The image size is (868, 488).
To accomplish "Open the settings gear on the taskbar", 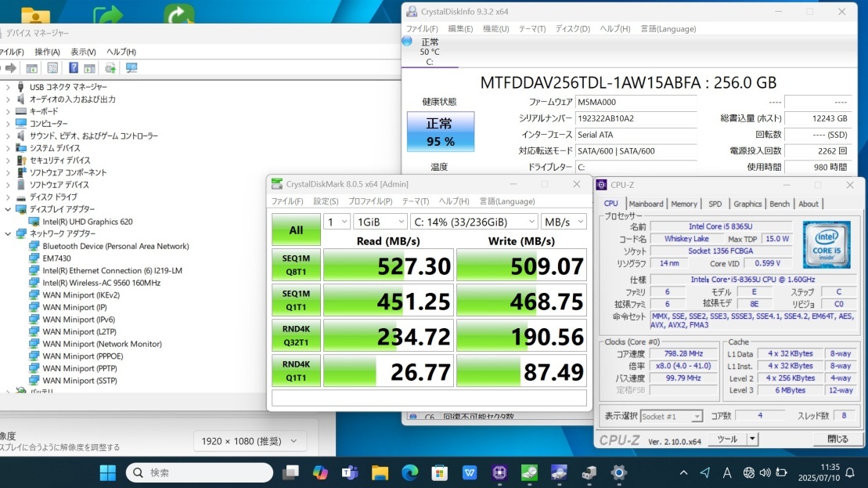I will pyautogui.click(x=618, y=472).
